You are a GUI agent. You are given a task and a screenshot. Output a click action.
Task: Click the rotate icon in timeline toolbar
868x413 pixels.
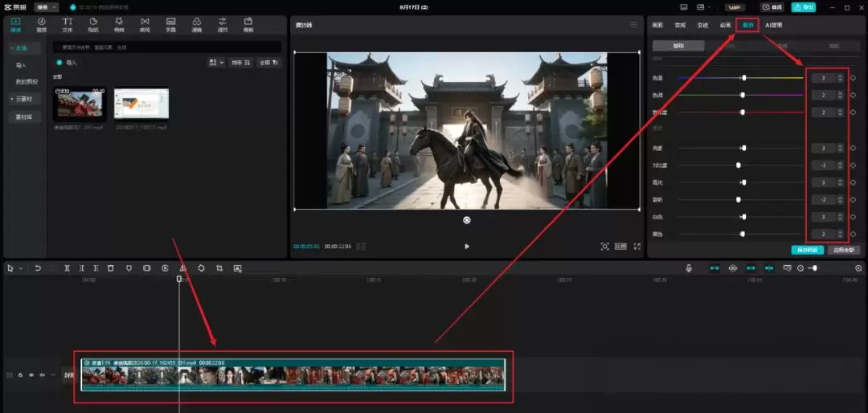(201, 268)
